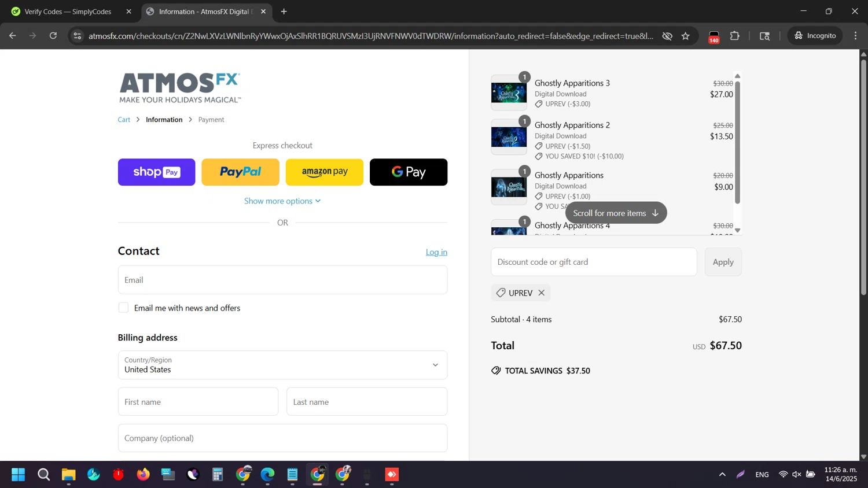Click the ENG language indicator
868x488 pixels.
[x=762, y=475]
